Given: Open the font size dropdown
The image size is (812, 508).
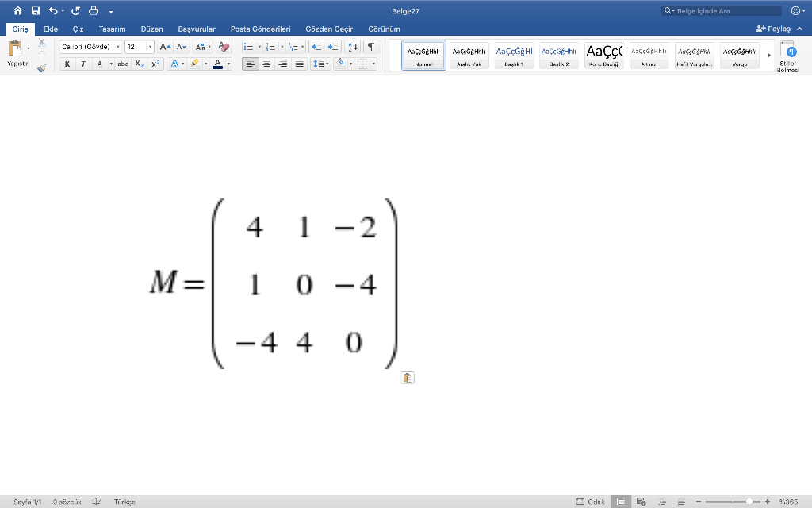Looking at the screenshot, I should [x=150, y=46].
